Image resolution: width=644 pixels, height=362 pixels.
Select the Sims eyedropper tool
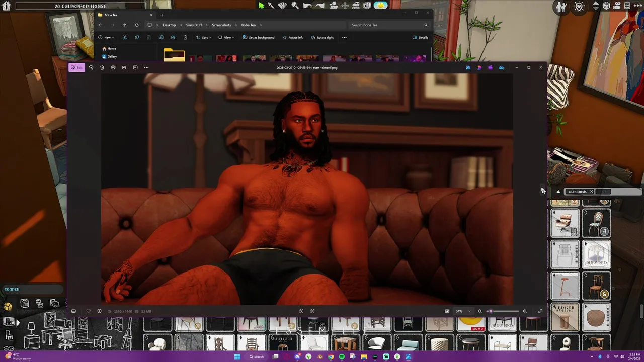pos(272,5)
